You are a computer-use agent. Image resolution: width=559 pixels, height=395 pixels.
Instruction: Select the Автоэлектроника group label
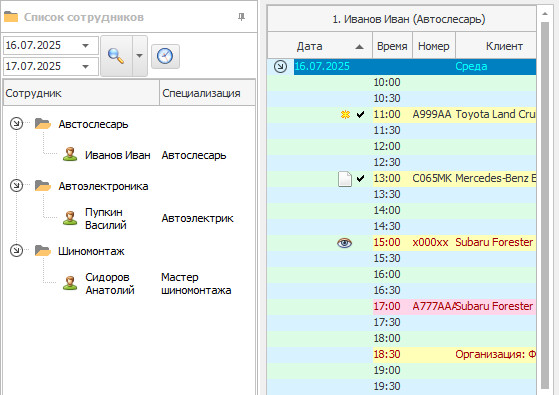click(x=103, y=186)
